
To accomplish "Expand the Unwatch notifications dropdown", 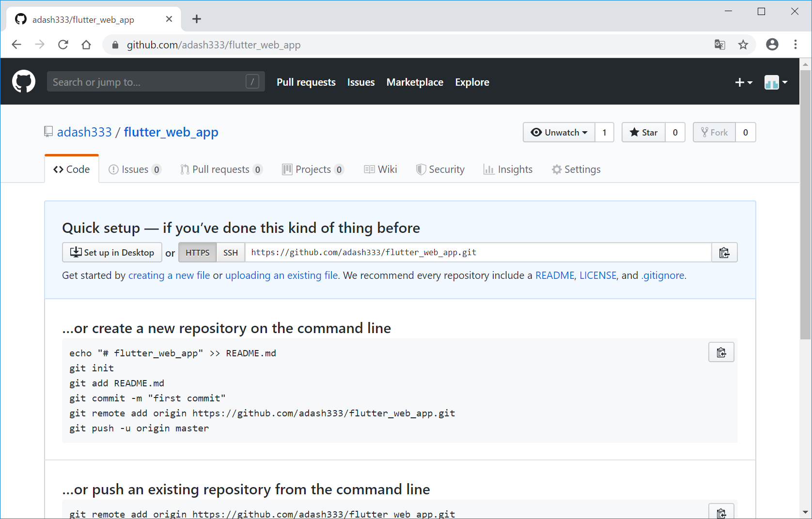I will pos(559,133).
